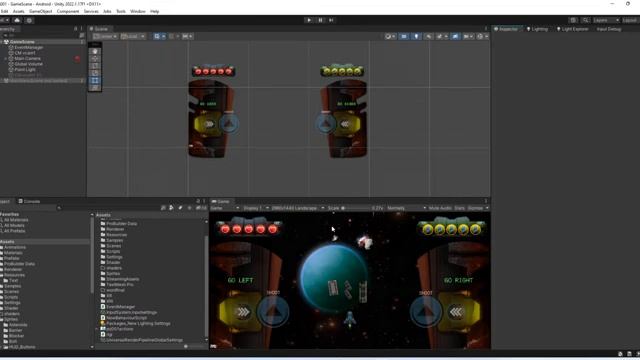
Task: Open the Component menu
Action: (68, 11)
